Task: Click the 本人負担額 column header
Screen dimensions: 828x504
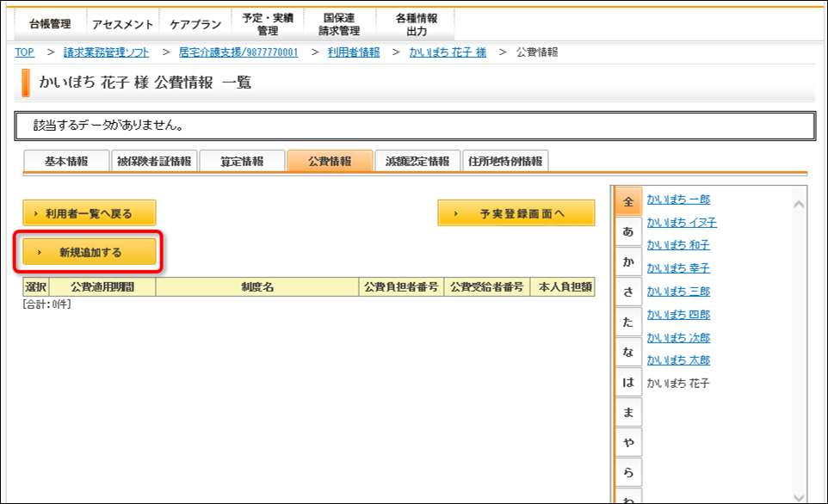Action: [563, 287]
